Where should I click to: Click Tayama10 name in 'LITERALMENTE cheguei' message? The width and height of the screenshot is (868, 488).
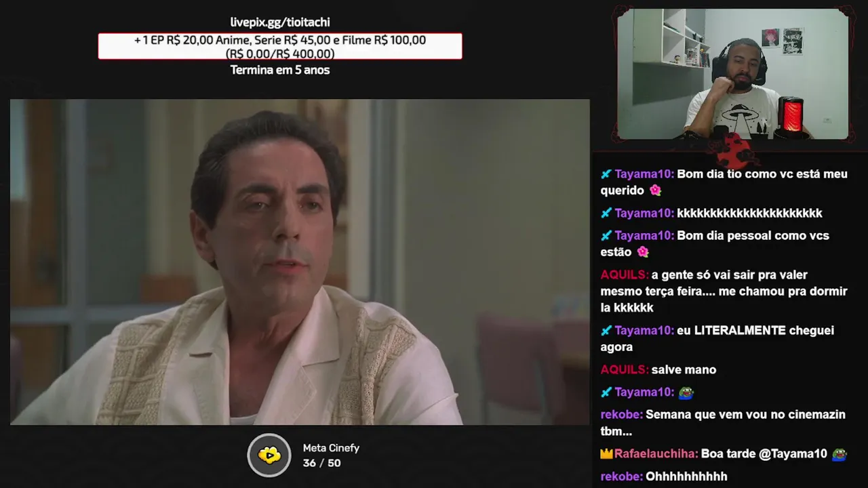point(644,331)
